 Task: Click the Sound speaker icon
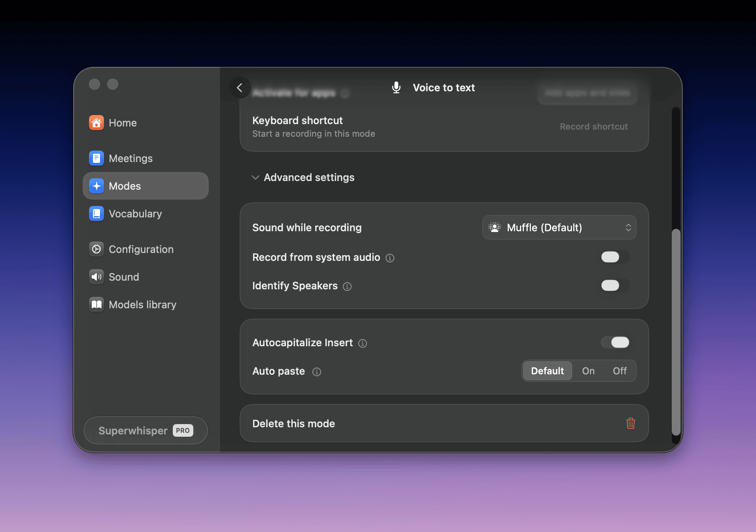pyautogui.click(x=96, y=277)
